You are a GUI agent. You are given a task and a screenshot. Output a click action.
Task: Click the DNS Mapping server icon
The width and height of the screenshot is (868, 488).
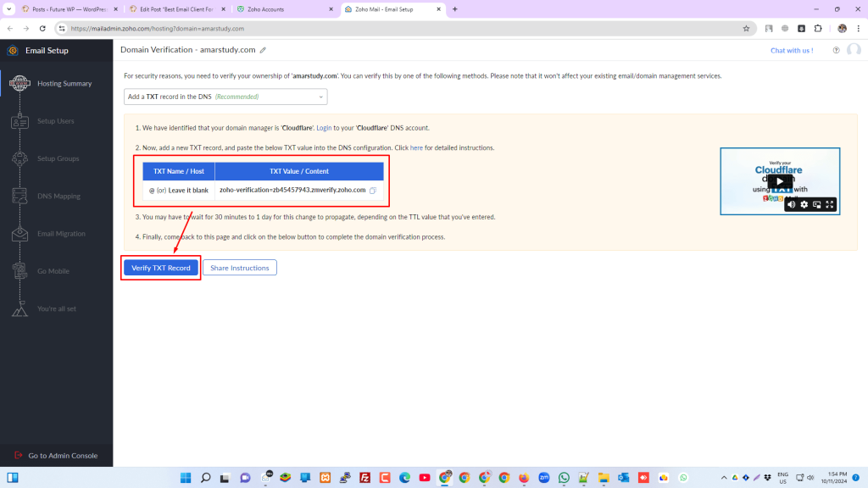[x=19, y=197]
